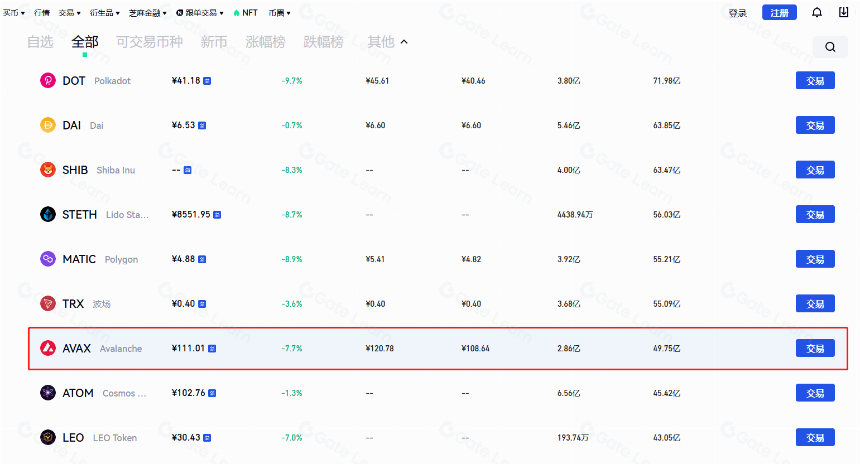The image size is (860, 464).
Task: Click the 交易 button for TRX
Action: (815, 303)
